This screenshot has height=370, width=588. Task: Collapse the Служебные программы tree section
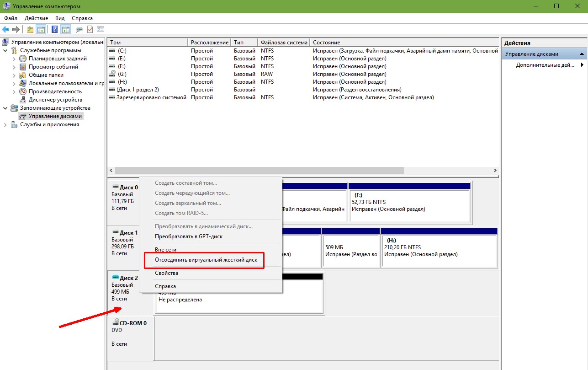(x=5, y=50)
